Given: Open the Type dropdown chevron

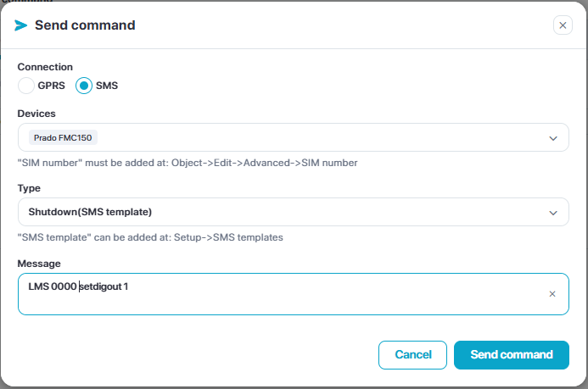Looking at the screenshot, I should pos(552,212).
